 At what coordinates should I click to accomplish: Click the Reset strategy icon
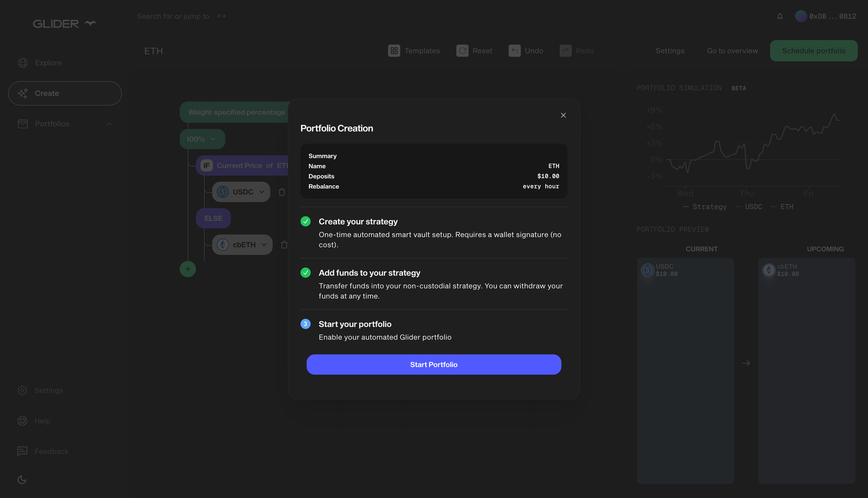462,51
